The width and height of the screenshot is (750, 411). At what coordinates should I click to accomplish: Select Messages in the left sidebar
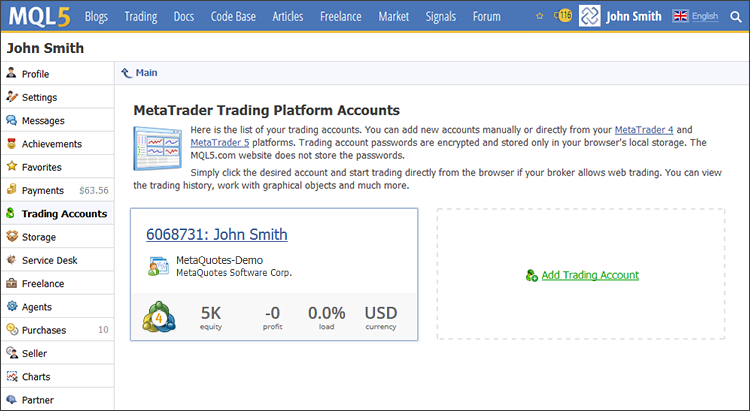pyautogui.click(x=43, y=121)
